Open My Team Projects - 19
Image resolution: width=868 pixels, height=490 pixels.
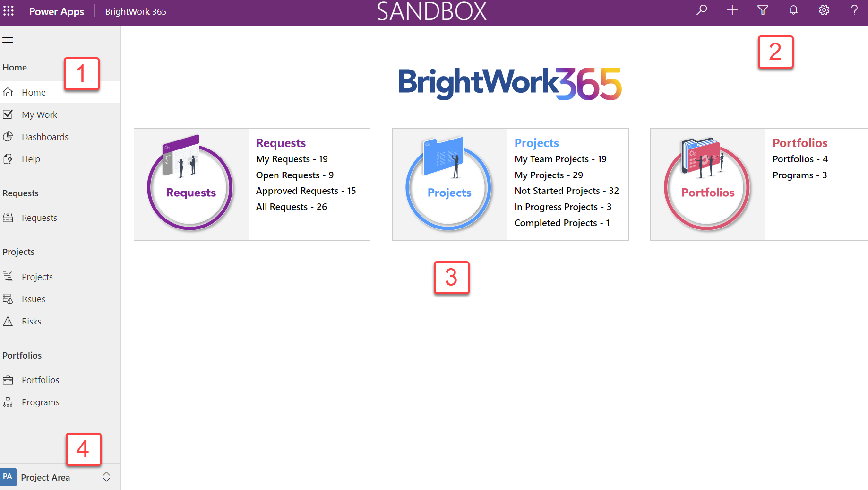(560, 159)
